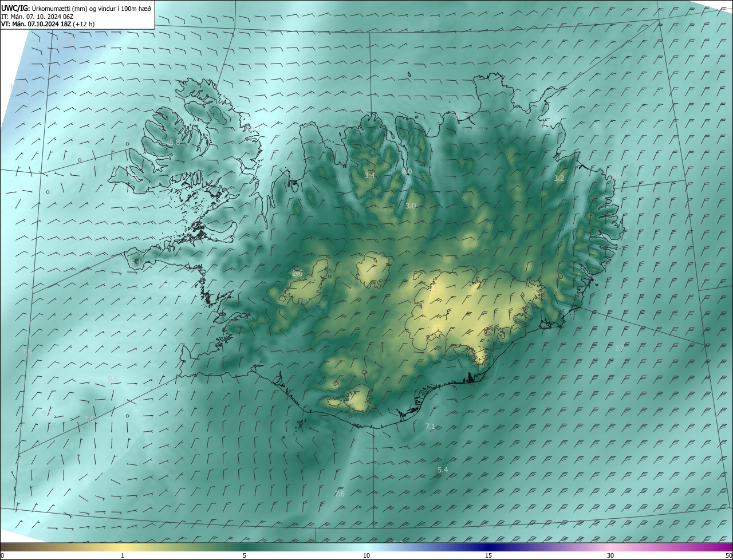
Task: Click the 8.0 value in the northern fjord
Action: (407, 172)
